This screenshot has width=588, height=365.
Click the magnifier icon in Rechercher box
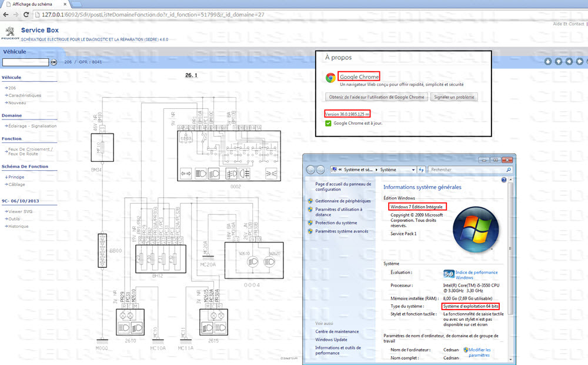[509, 170]
